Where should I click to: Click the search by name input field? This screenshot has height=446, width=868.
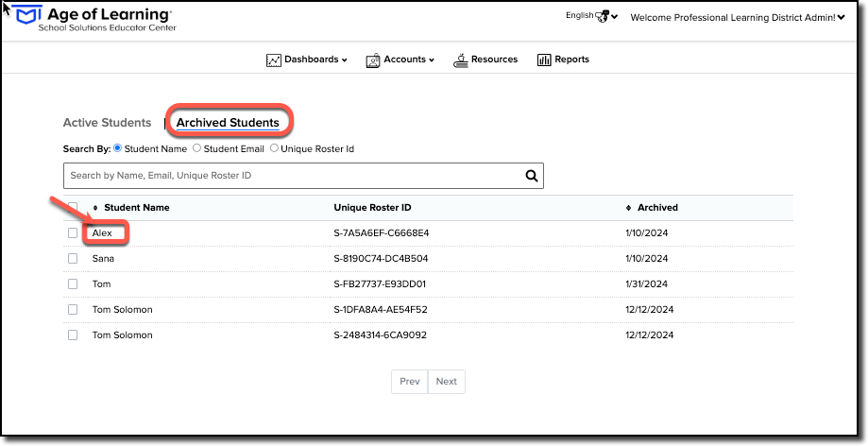coord(303,176)
